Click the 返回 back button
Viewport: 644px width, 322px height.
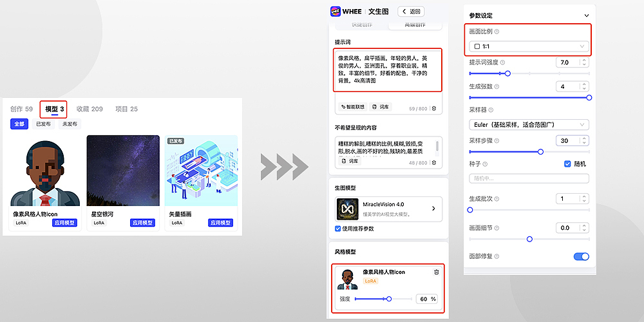click(x=411, y=12)
